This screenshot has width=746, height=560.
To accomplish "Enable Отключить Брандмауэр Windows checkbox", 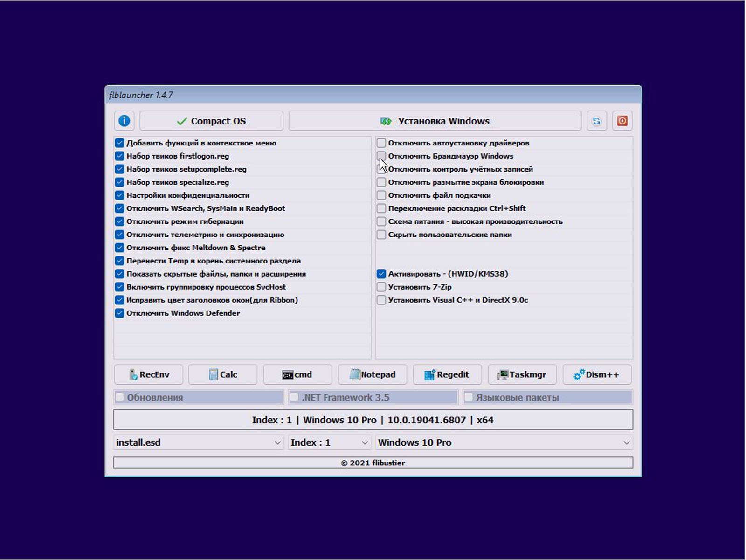I will [x=381, y=156].
